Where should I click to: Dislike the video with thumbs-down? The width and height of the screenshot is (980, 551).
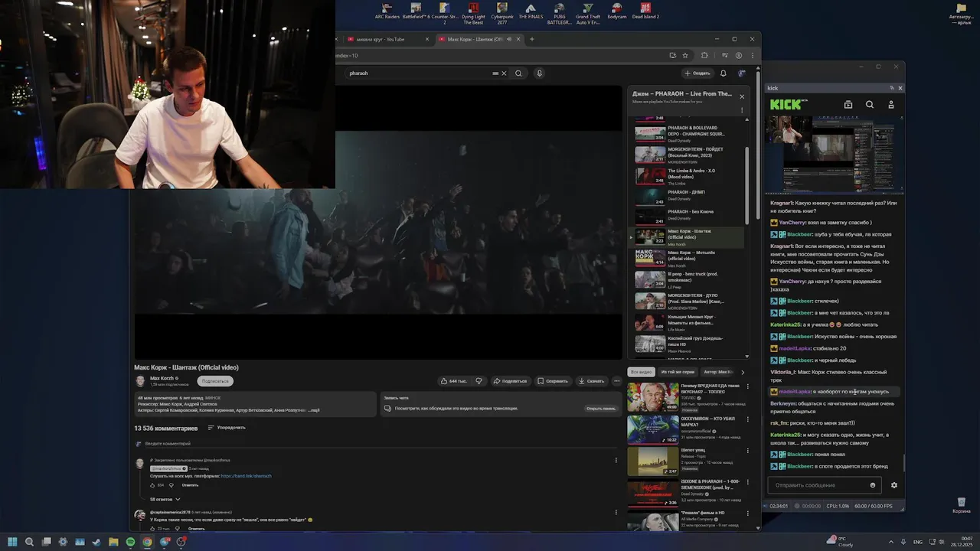pyautogui.click(x=479, y=380)
